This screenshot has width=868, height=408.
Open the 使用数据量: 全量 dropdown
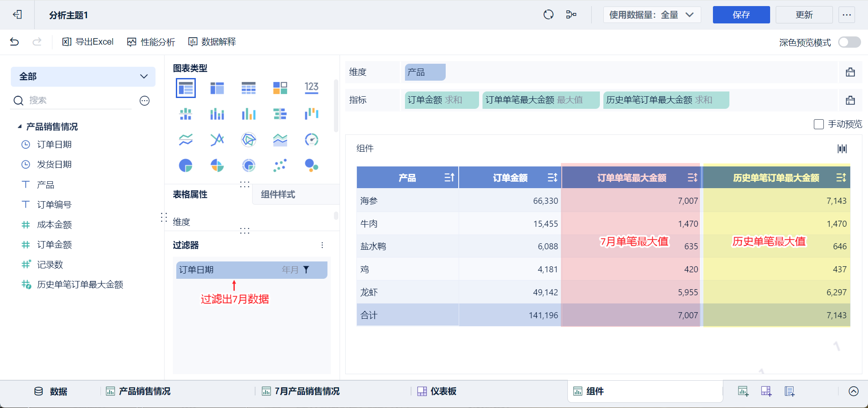tap(652, 15)
